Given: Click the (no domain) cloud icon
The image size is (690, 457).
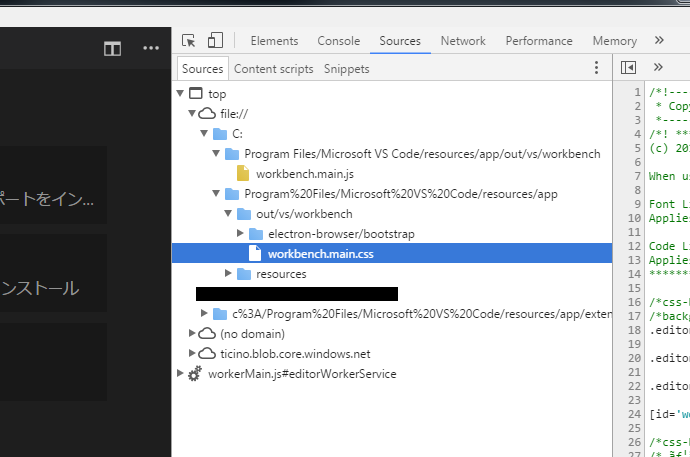Looking at the screenshot, I should (207, 334).
